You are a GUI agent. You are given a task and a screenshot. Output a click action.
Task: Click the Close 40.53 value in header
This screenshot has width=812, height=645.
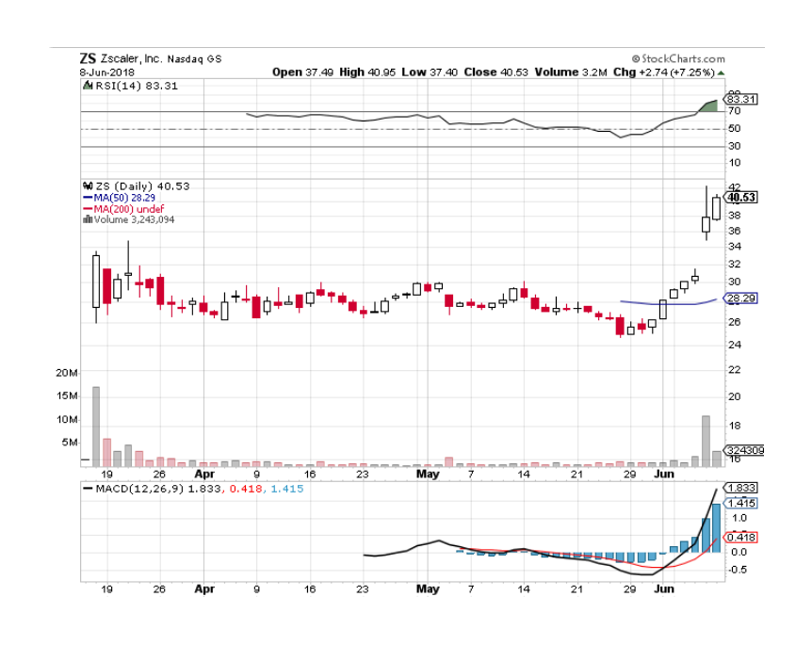(x=496, y=72)
